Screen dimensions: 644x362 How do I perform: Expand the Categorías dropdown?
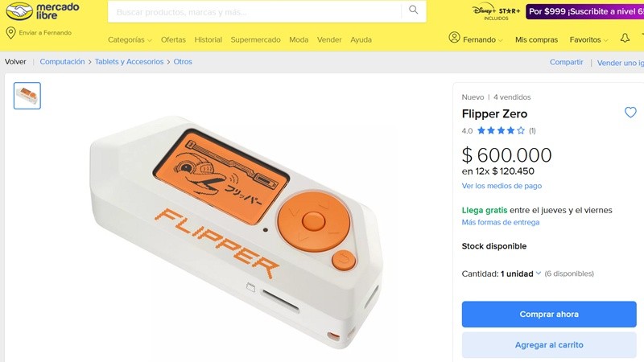[x=130, y=39]
